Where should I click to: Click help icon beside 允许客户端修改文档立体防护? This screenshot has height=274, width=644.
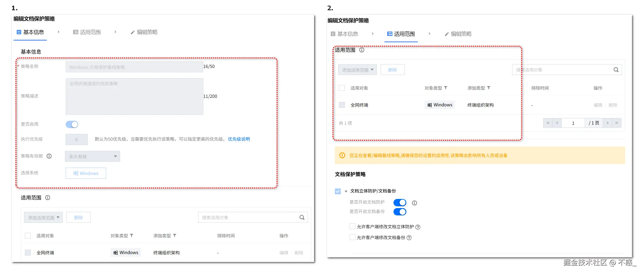[x=418, y=227]
